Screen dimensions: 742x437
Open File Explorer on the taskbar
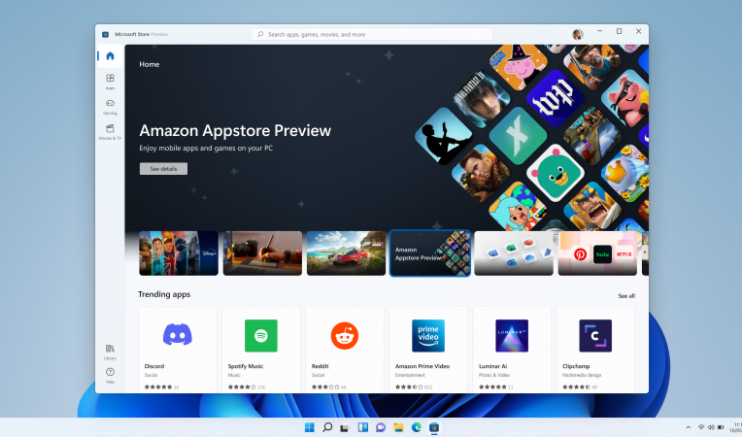pyautogui.click(x=398, y=427)
